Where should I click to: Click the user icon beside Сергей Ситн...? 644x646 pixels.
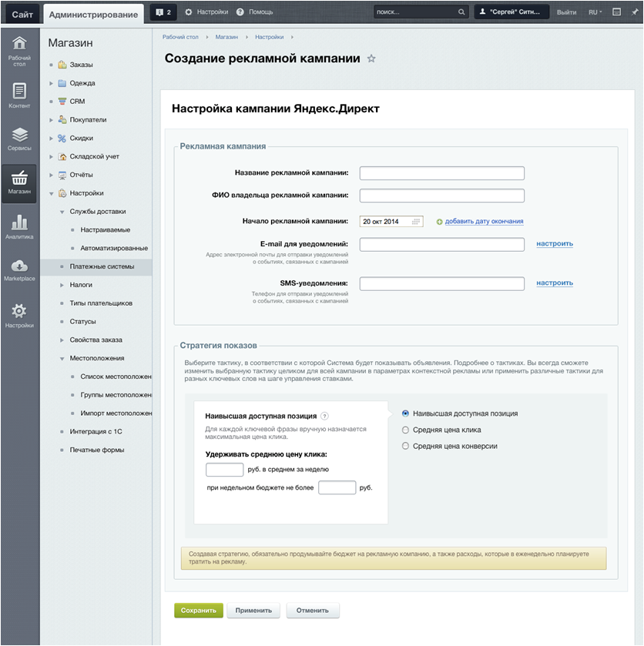(x=482, y=12)
